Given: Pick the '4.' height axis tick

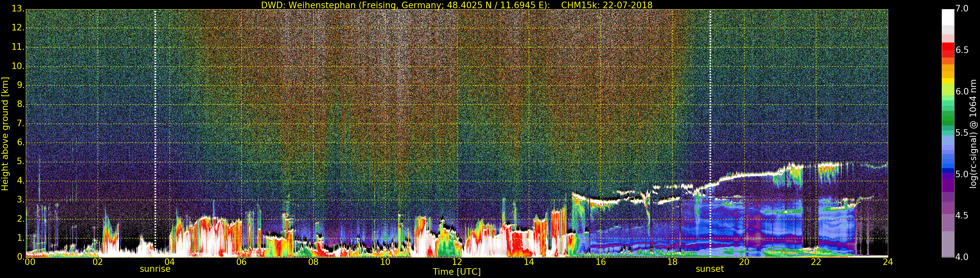Looking at the screenshot, I should 21,181.
